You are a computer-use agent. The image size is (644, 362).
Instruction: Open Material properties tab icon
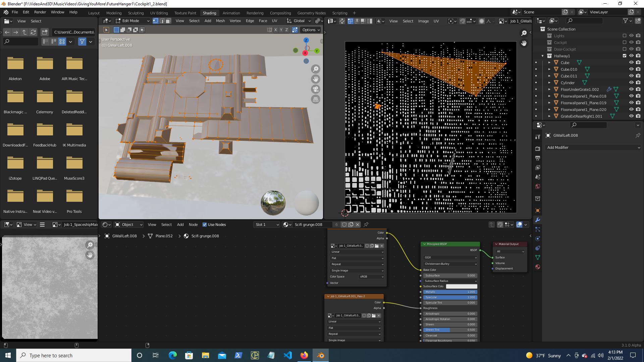(x=538, y=267)
